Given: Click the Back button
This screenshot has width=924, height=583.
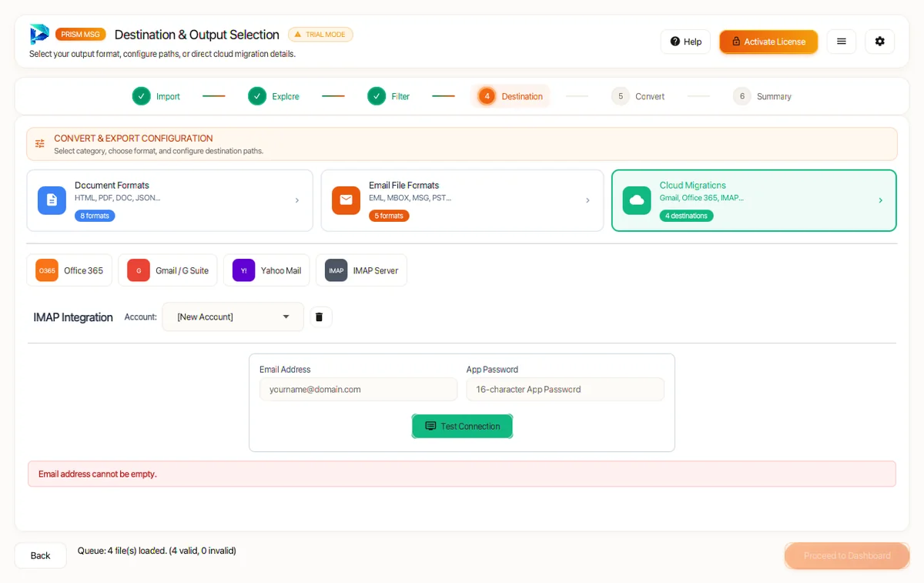Looking at the screenshot, I should click(40, 555).
